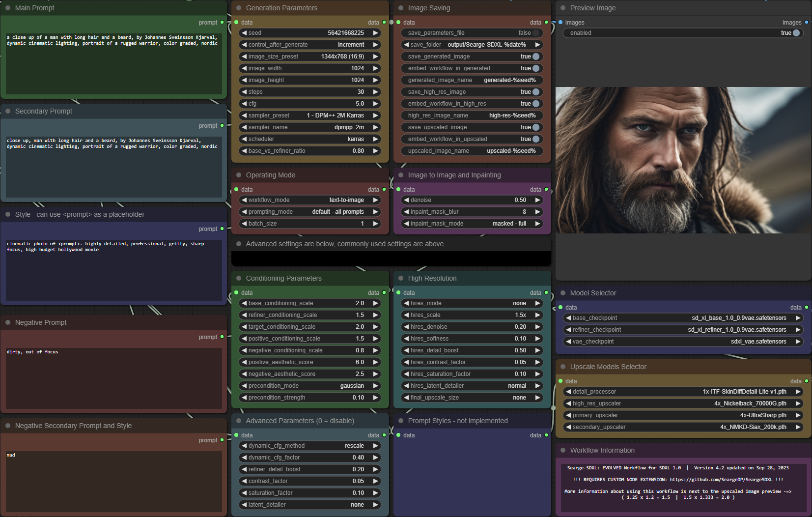The height and width of the screenshot is (517, 812).
Task: Collapse the Conditioning Parameters node via its title dot
Action: (239, 278)
